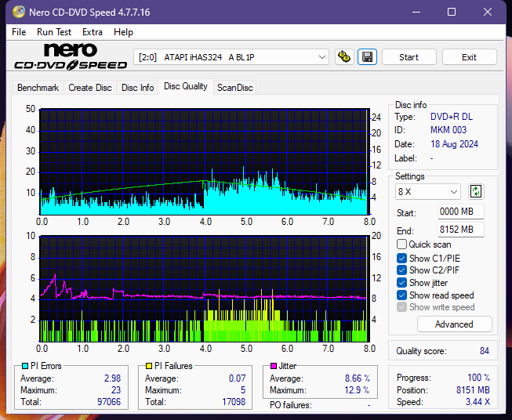Switch to the Benchmark tab

tap(38, 88)
